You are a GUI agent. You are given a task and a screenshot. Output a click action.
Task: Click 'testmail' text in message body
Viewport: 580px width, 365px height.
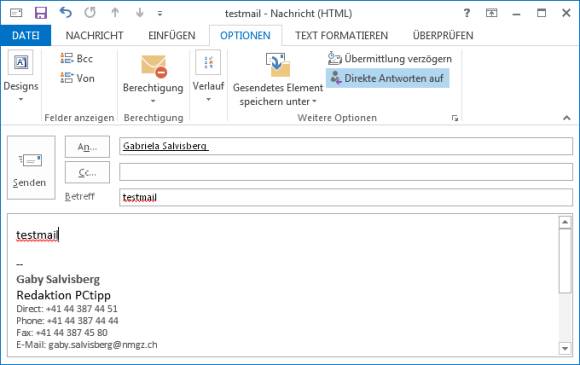[x=37, y=235]
